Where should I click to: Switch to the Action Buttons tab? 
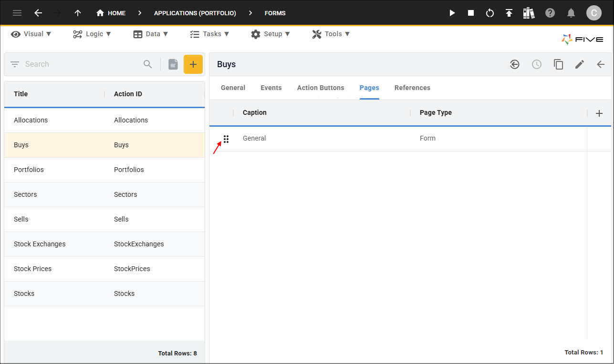click(x=321, y=88)
